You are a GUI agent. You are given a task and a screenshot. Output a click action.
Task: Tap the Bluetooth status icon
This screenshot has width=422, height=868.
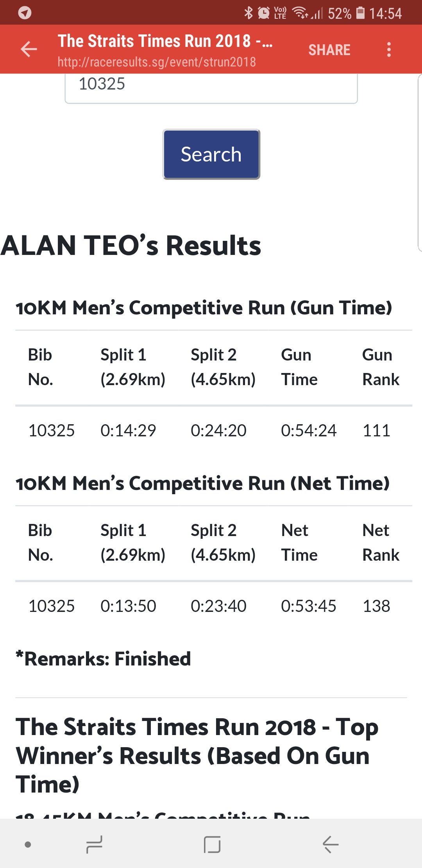[x=248, y=13]
